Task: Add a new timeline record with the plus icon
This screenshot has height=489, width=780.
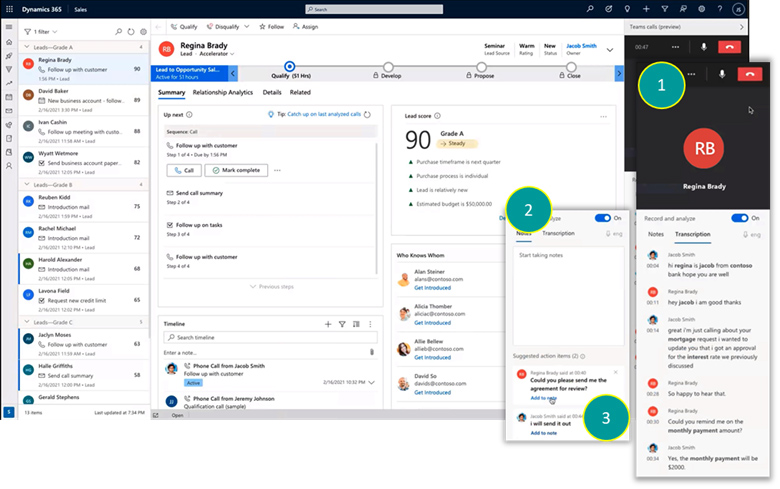Action: tap(328, 324)
